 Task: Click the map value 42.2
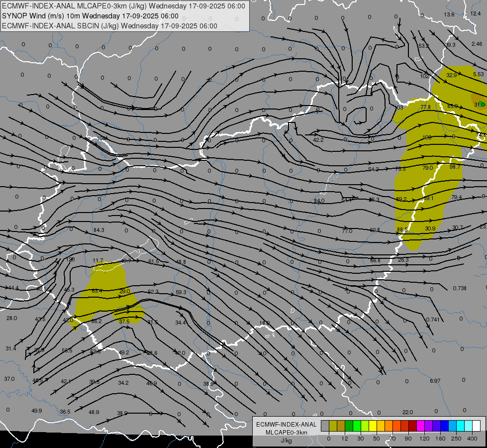pos(318,140)
